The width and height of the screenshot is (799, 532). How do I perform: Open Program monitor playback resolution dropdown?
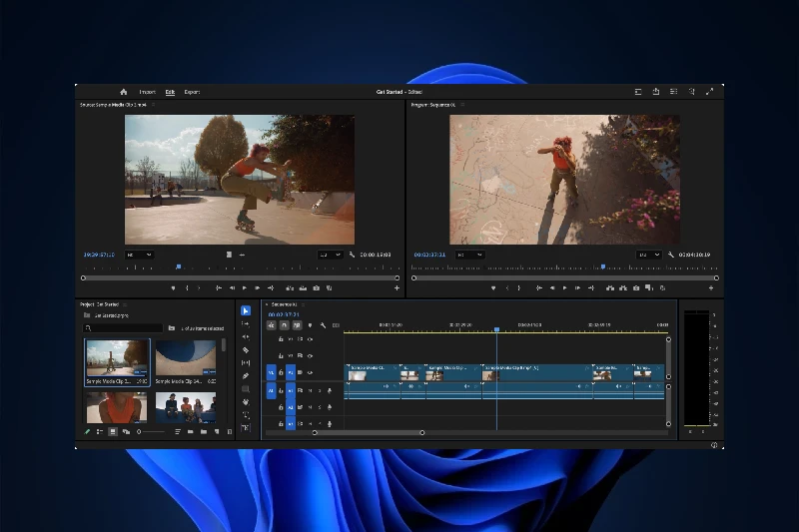click(x=648, y=255)
